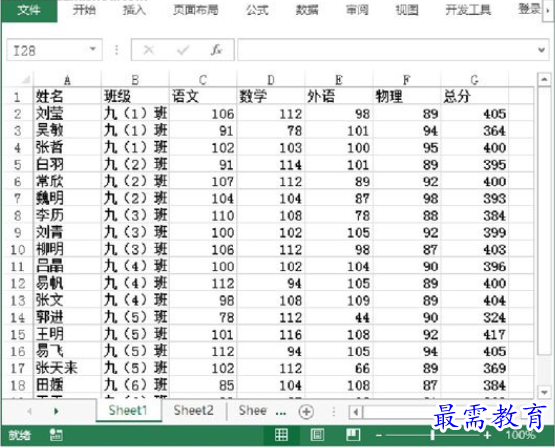
Task: Click 吴敏's total score 364
Action: [475, 130]
